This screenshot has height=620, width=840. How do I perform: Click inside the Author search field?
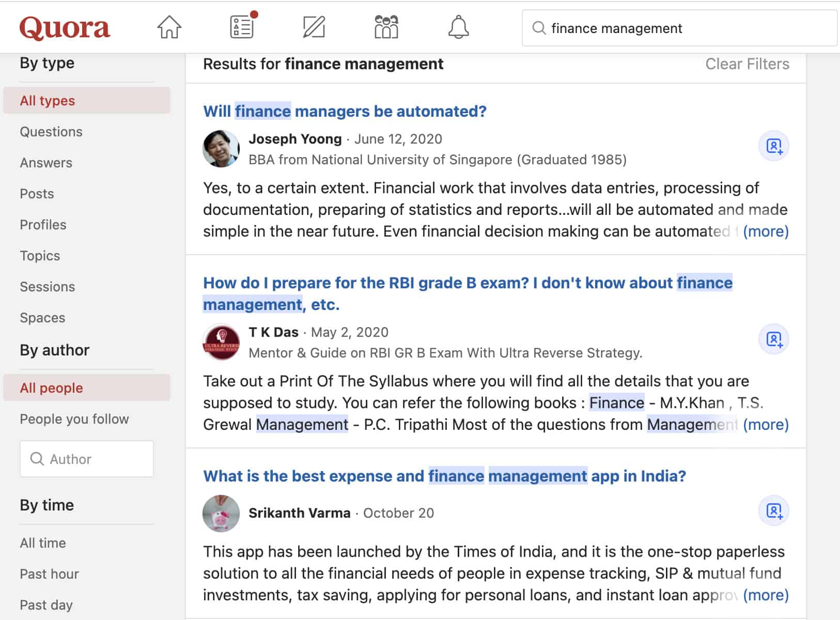pyautogui.click(x=86, y=459)
